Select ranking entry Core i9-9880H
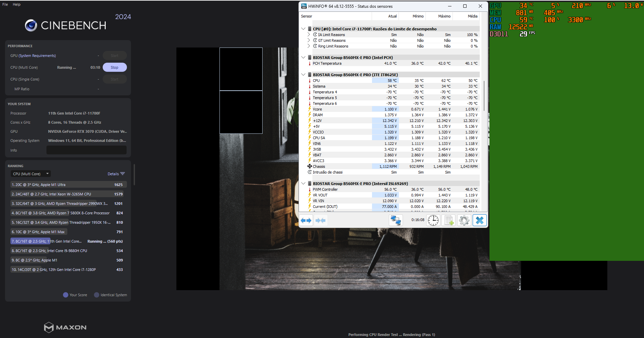This screenshot has width=644, height=338. 68,251
